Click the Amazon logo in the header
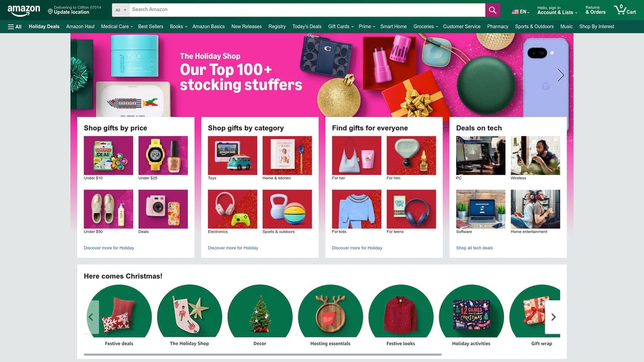644x362 pixels. click(x=24, y=11)
